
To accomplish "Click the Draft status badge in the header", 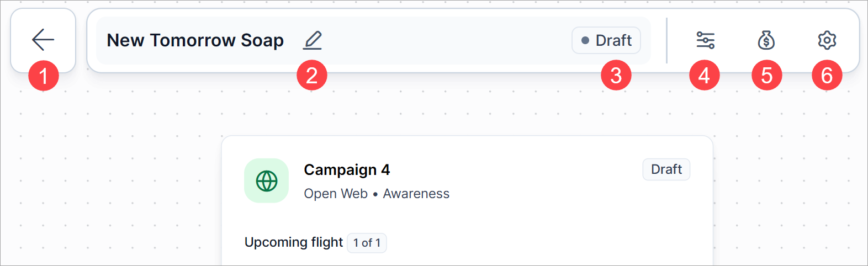I will tap(606, 40).
